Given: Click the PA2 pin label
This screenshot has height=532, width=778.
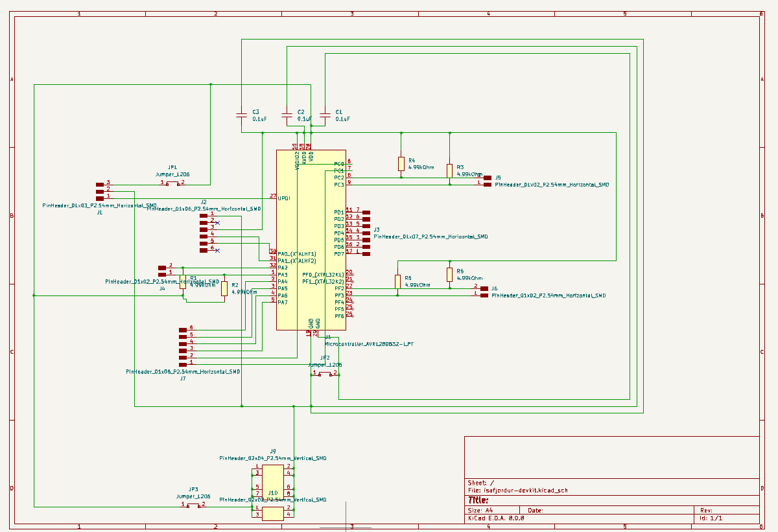Looking at the screenshot, I should [283, 268].
